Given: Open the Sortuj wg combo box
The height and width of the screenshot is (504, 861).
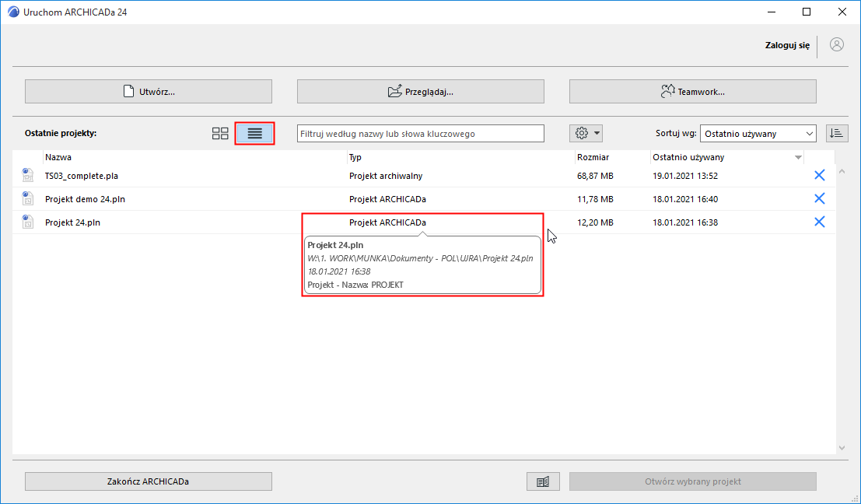Looking at the screenshot, I should (x=758, y=134).
